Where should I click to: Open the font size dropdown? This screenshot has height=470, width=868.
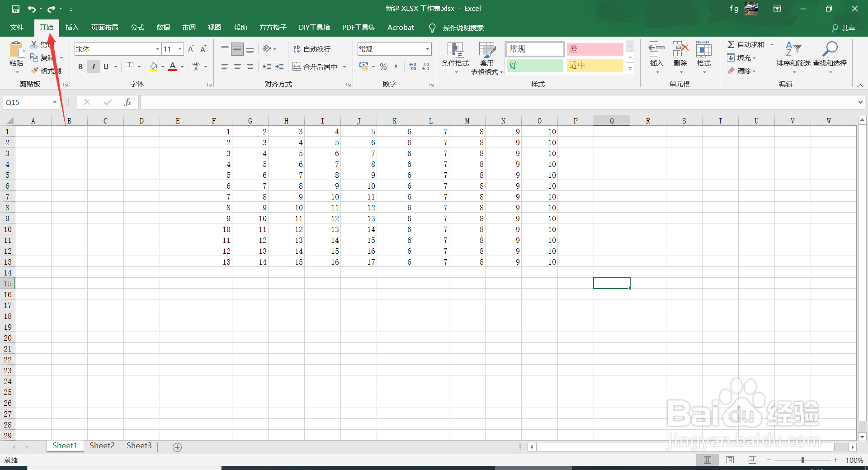(x=180, y=49)
